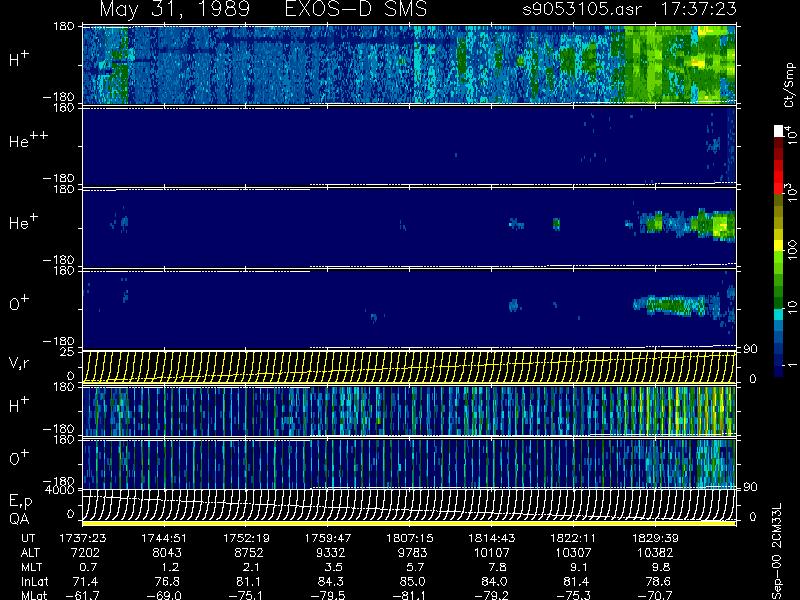Click the "Ct/Smp" color scale unit label
800x600 pixels.
pos(789,85)
